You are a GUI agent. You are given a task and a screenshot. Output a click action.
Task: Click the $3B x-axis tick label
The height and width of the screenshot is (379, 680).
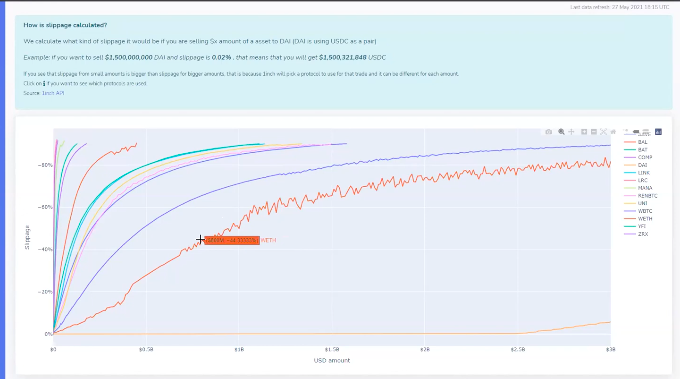pyautogui.click(x=611, y=350)
